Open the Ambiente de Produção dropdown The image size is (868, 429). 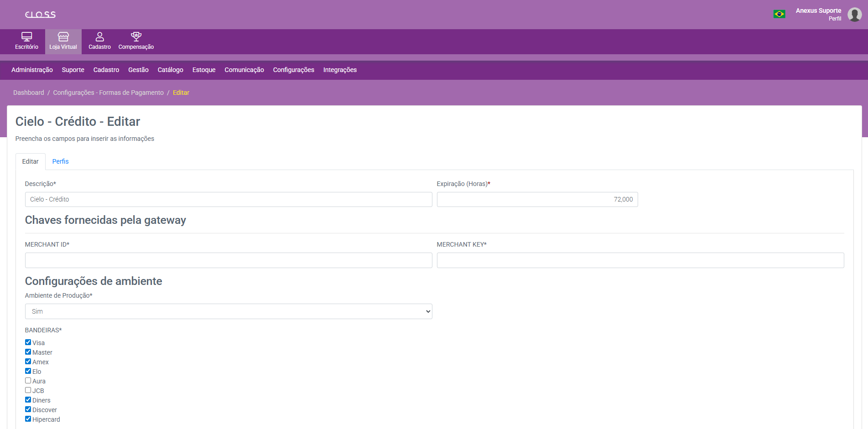pos(228,311)
